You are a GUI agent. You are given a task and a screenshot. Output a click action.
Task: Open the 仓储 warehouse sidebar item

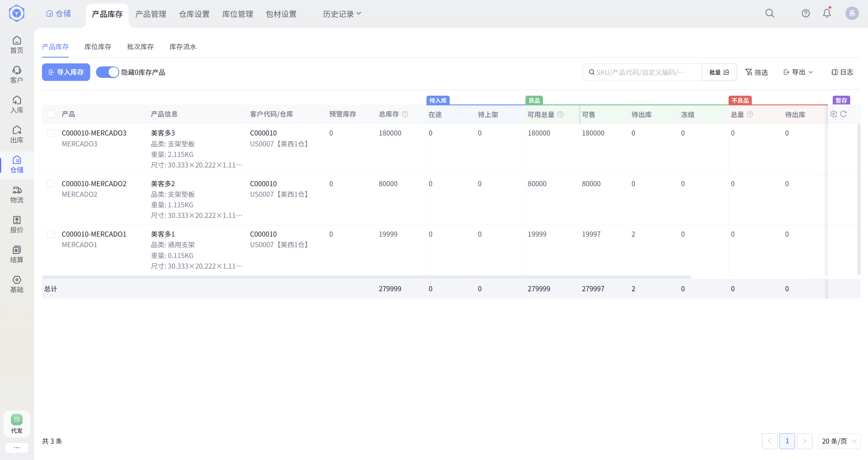pos(17,165)
